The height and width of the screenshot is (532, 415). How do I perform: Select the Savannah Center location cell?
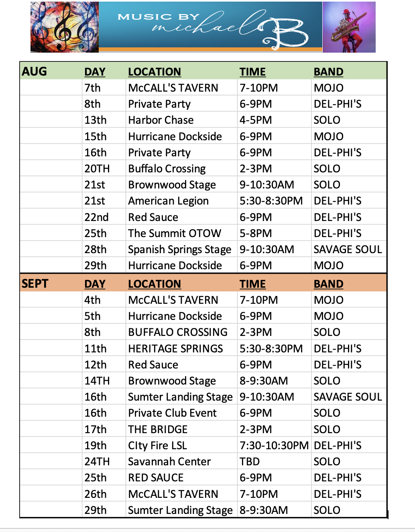pos(181,462)
